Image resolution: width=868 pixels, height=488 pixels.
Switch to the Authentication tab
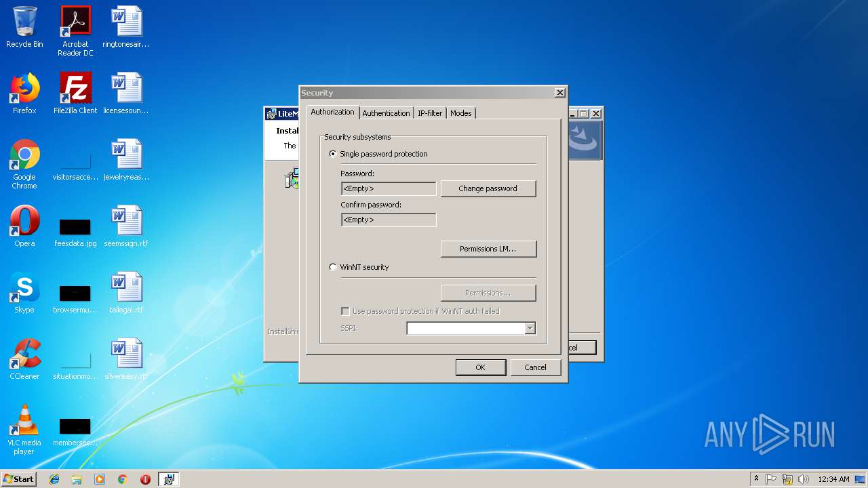pyautogui.click(x=386, y=113)
